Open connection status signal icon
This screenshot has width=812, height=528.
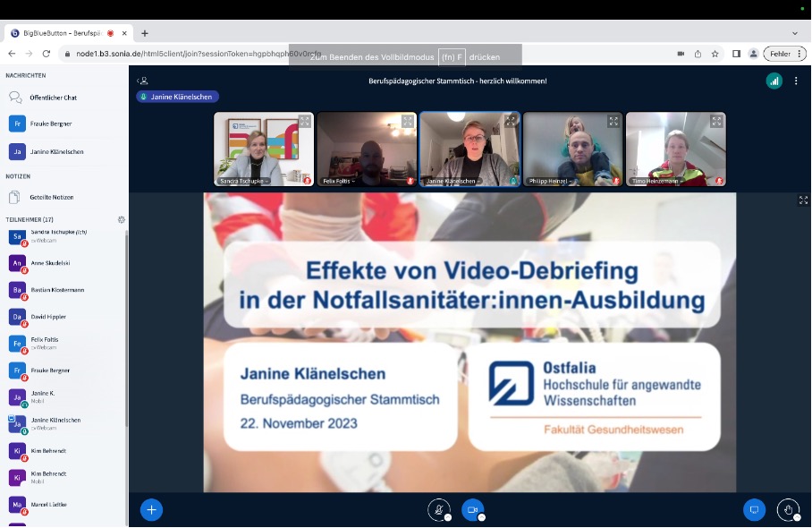click(774, 81)
